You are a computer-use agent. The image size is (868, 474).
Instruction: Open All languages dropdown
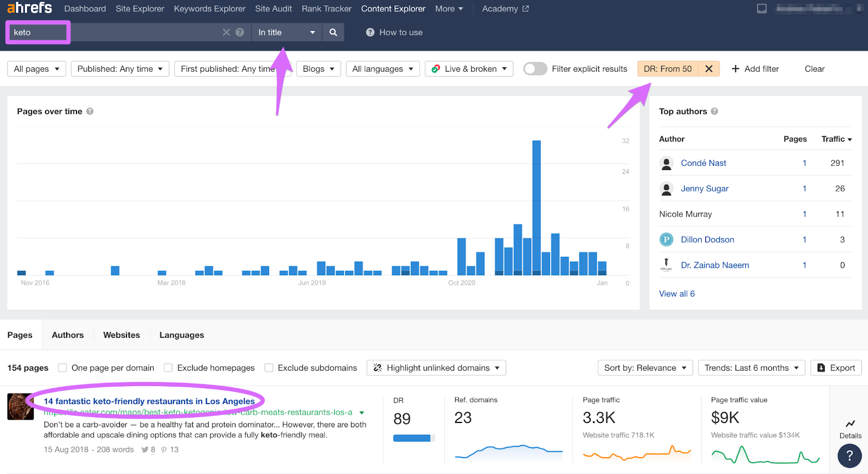383,69
